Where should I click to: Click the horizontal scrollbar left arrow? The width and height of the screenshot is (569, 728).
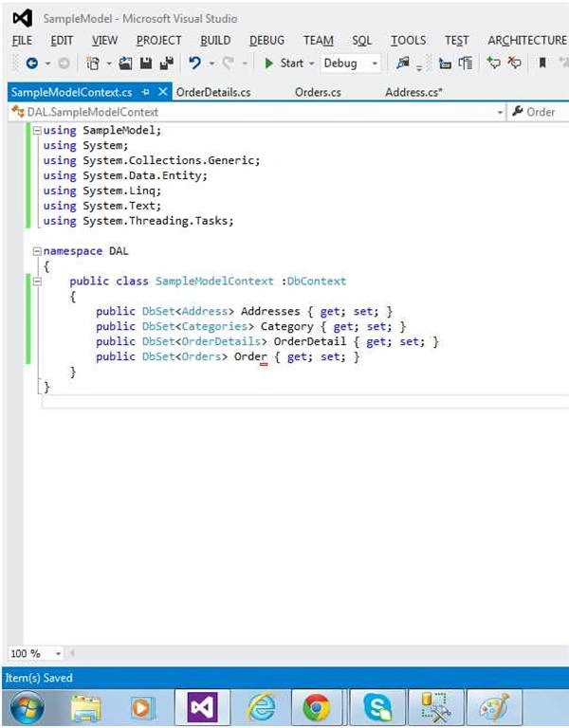pyautogui.click(x=72, y=654)
